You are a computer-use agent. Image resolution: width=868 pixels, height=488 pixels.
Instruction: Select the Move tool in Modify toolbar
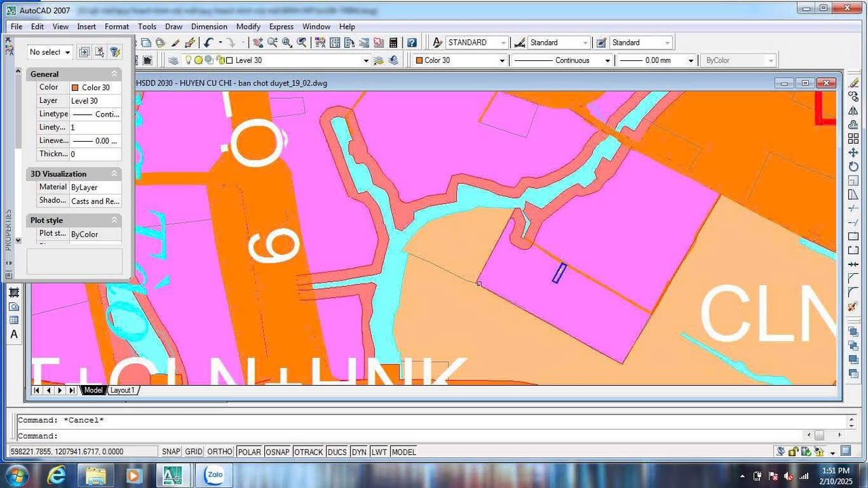click(853, 153)
